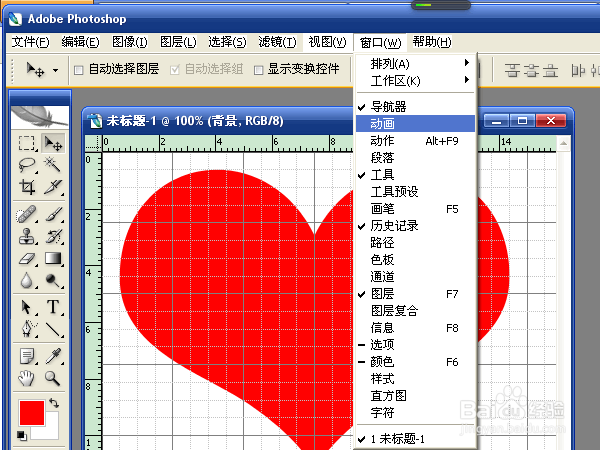Choose 段落 from window menu
The image size is (600, 450).
(416, 158)
